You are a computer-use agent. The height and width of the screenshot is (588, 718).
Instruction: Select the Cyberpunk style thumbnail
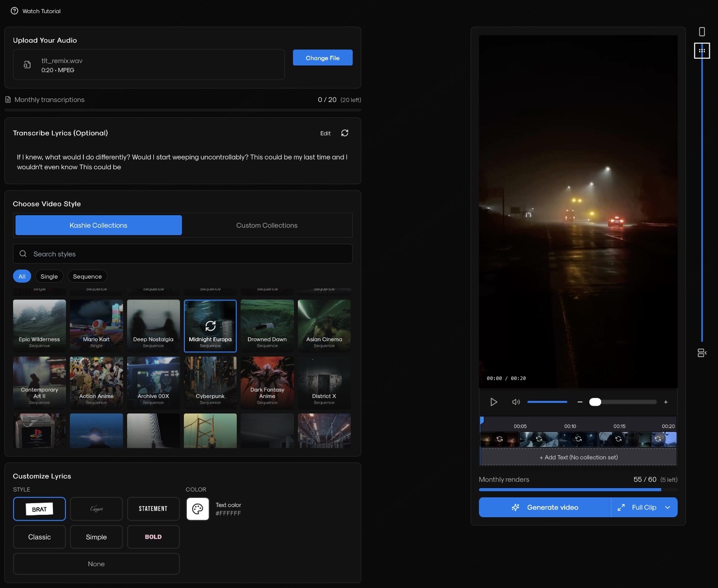point(210,383)
